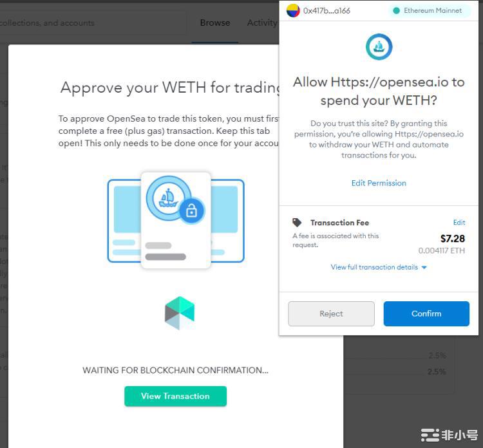
Task: Open the Ethereum Mainnet network selector
Action: [430, 11]
